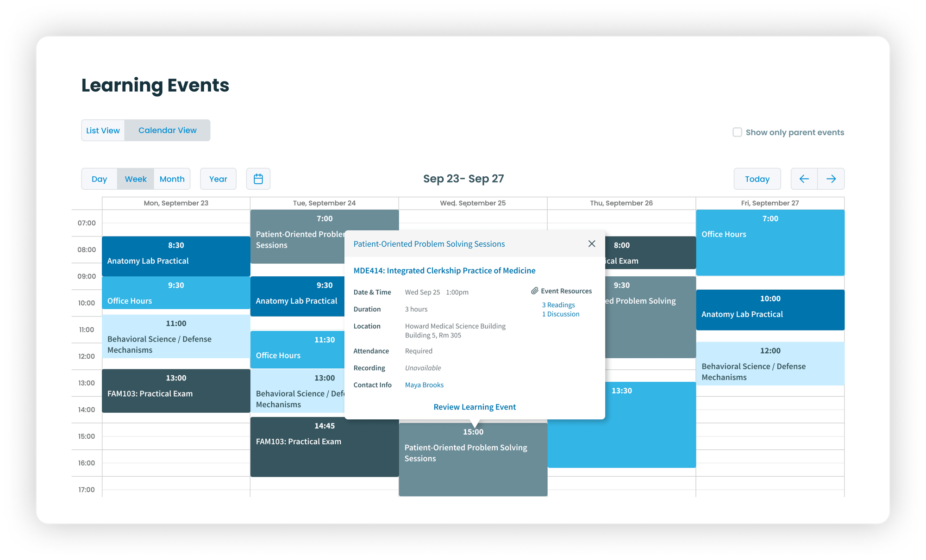Screen dimensions: 926x560
Task: Switch to List View tab
Action: [x=102, y=130]
